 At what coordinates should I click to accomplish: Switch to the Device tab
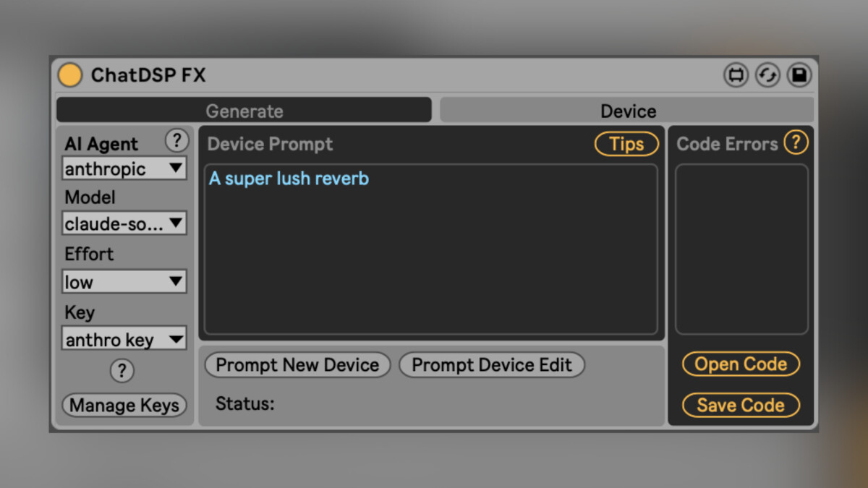pyautogui.click(x=628, y=110)
